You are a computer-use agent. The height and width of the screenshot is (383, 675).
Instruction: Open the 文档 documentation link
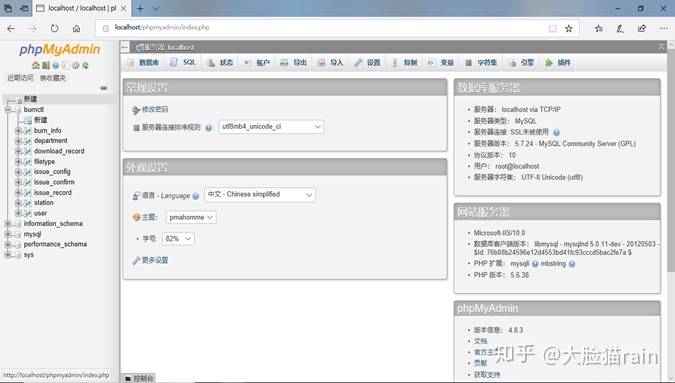point(480,341)
